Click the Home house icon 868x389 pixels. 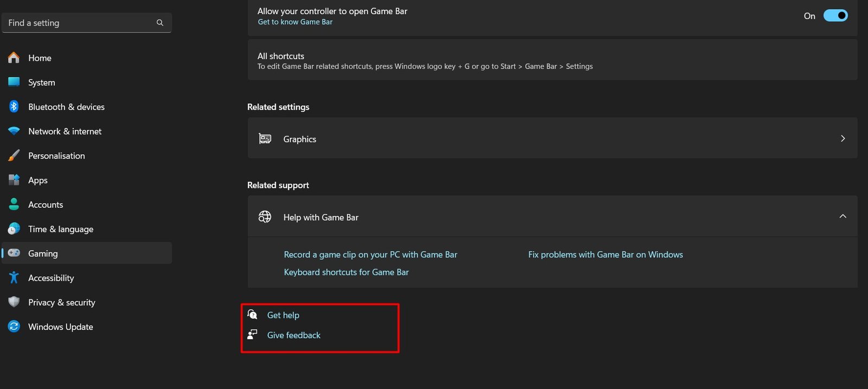[x=14, y=58]
